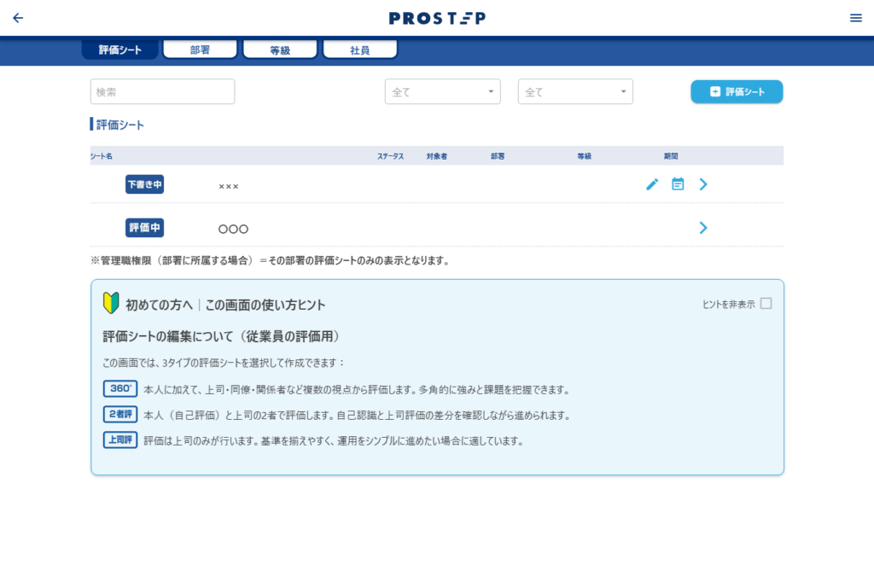Tick the ヒントを非表示 checkbox
874x588 pixels.
coord(766,304)
